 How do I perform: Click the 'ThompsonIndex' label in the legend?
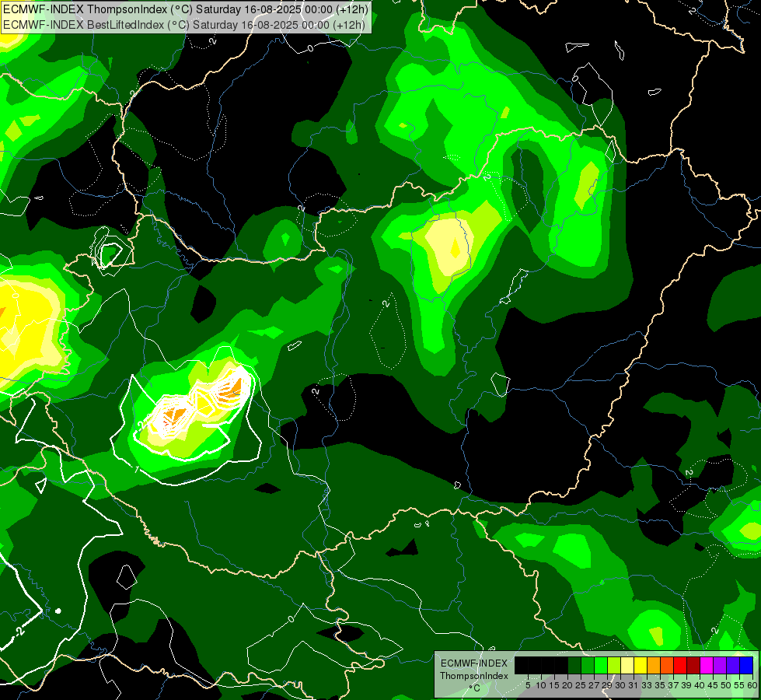click(x=474, y=676)
